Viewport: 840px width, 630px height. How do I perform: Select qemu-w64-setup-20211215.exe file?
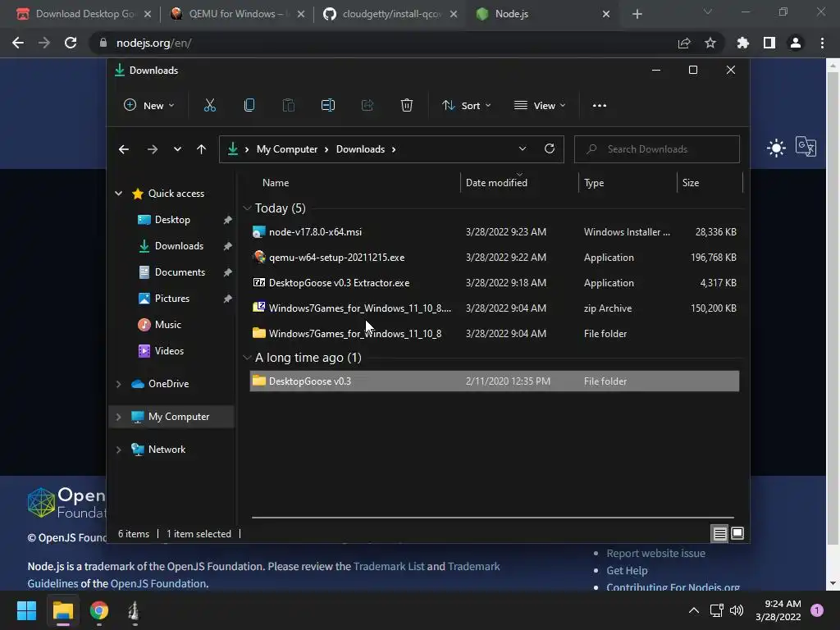(x=495, y=258)
